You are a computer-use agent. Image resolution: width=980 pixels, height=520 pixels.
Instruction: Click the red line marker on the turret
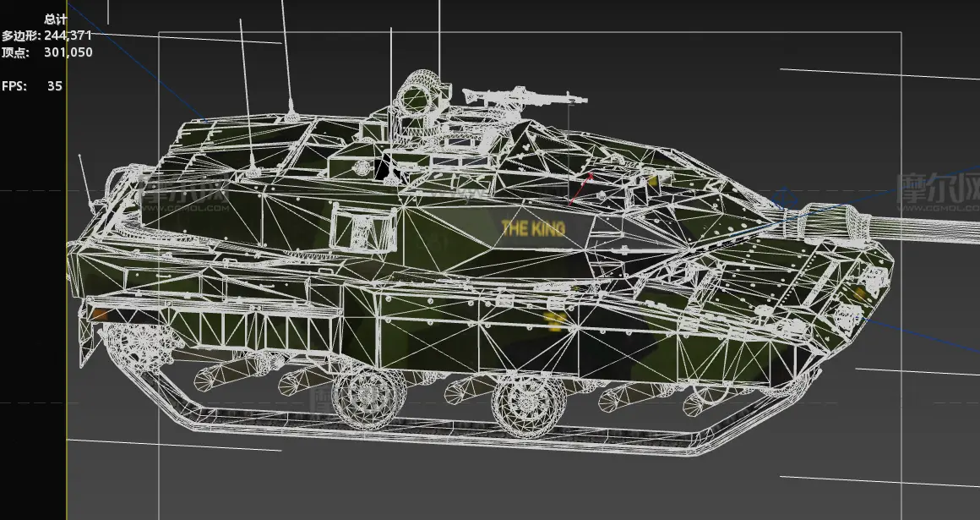pos(581,189)
